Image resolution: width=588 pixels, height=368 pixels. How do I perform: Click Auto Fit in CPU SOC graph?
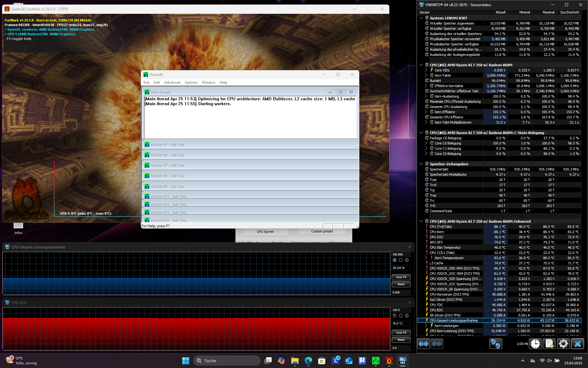point(401,332)
